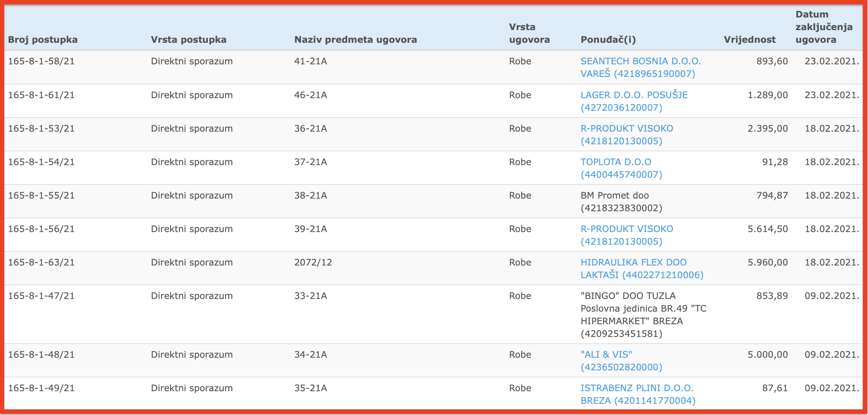Click the value 5.614,50
Screen dimensions: 868x415
tap(768, 229)
